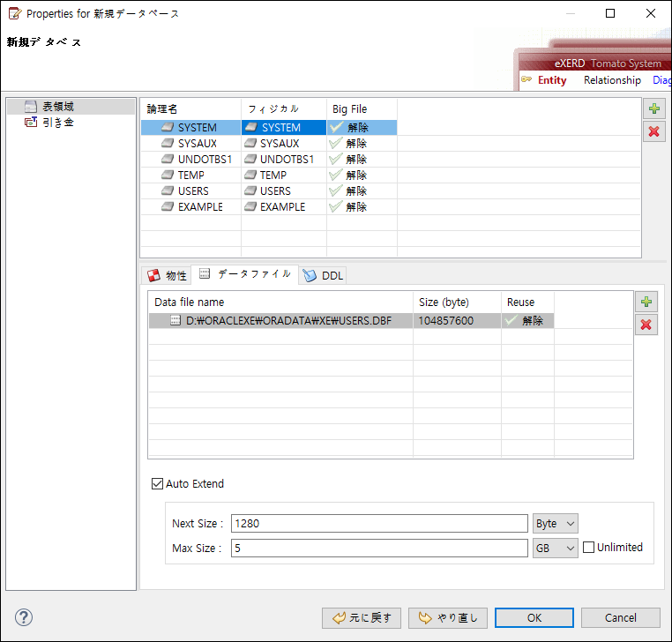
Task: Dismiss dialog with Cancel button
Action: pos(620,617)
